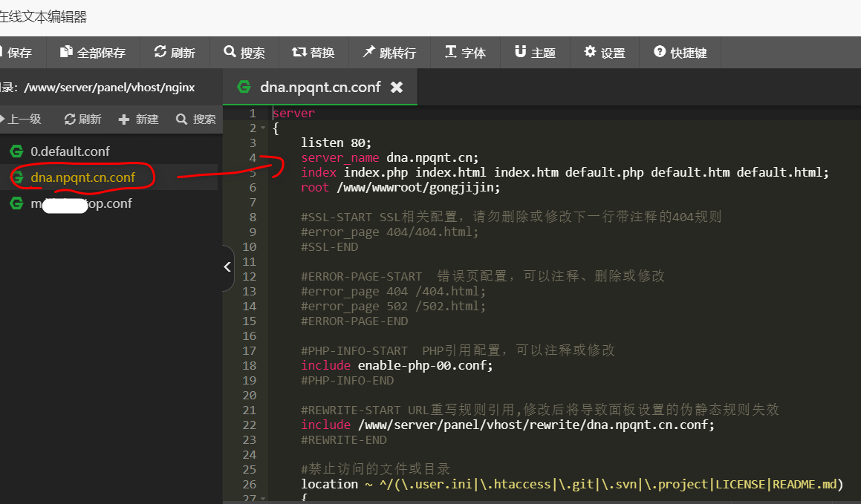Close the dna.npqnt.cn.conf tab

[397, 88]
